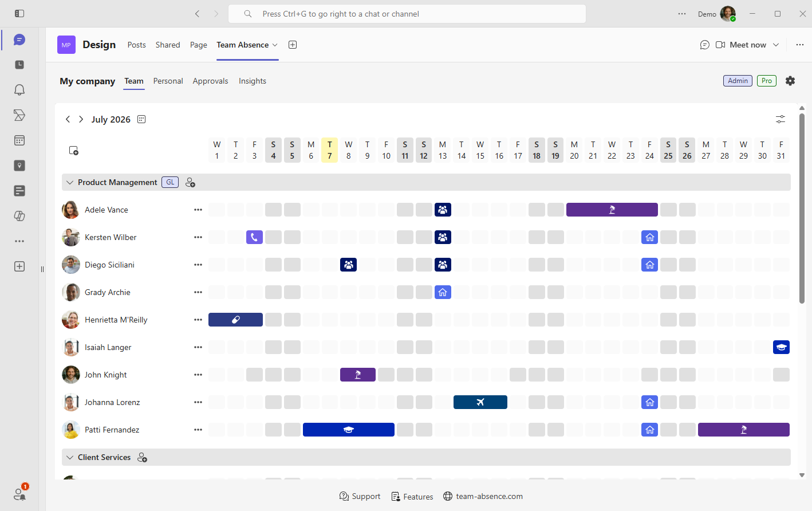Viewport: 812px width, 511px height.
Task: Open the notification people icon at bottom-left
Action: click(19, 494)
